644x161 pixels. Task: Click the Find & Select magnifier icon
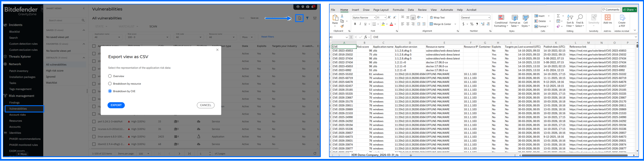point(580,21)
